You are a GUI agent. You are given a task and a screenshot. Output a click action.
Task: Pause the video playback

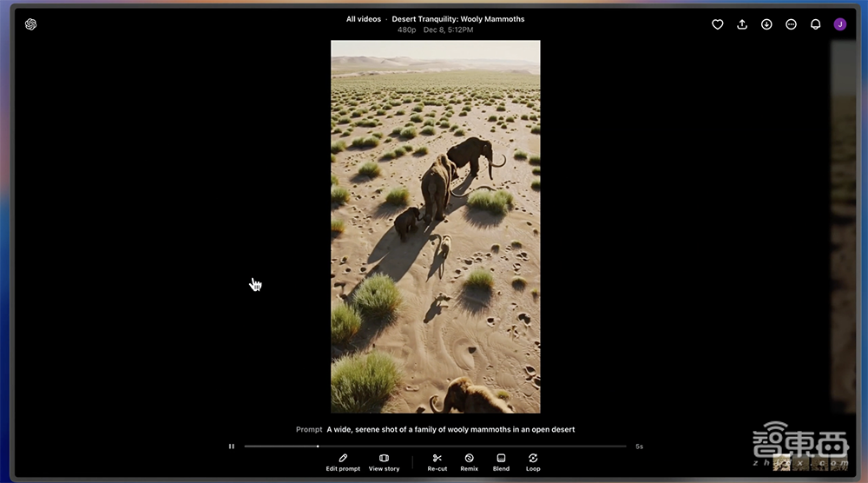(x=232, y=447)
